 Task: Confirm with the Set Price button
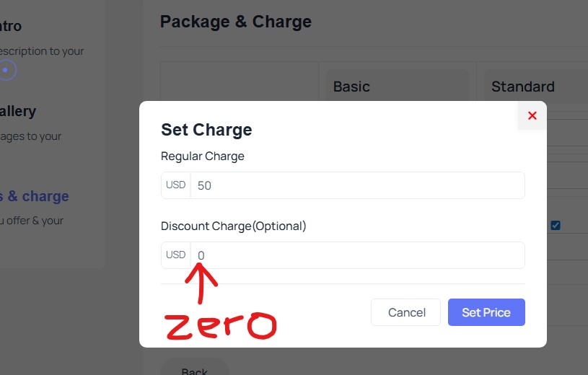[x=486, y=312]
